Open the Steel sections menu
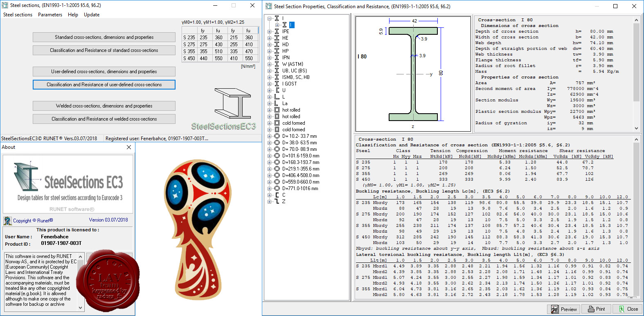 [x=18, y=15]
